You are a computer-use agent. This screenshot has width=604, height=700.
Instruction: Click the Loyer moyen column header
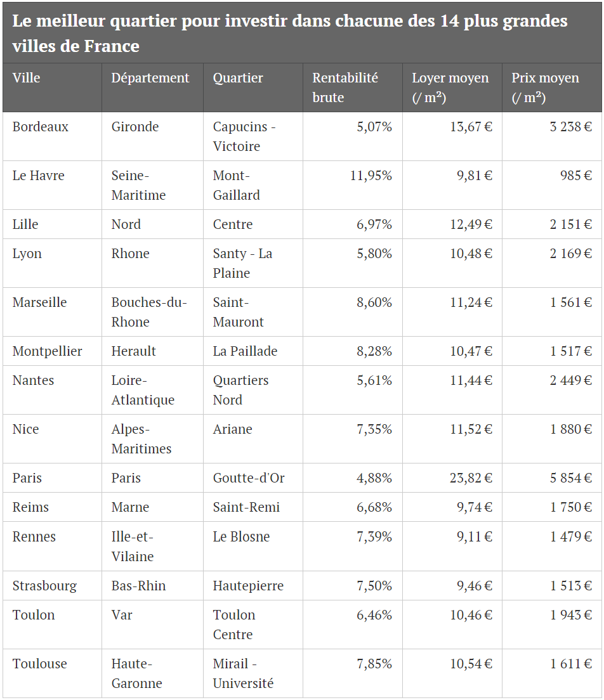click(450, 87)
